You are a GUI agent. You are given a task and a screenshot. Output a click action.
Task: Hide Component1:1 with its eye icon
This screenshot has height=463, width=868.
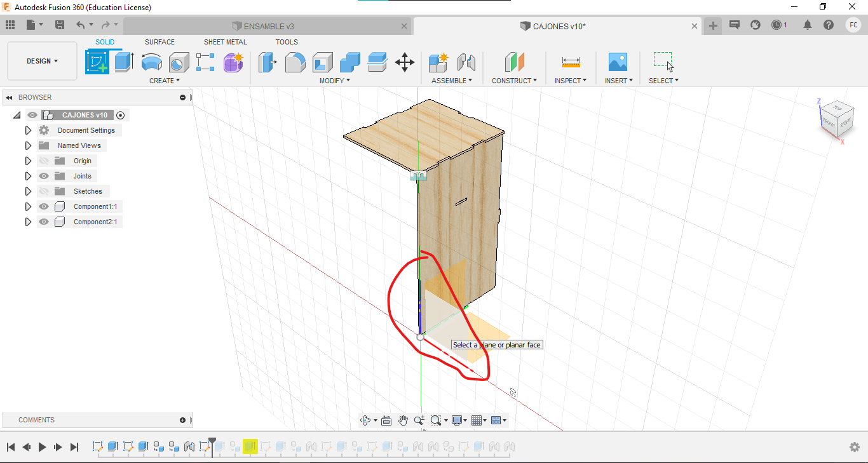pos(44,206)
